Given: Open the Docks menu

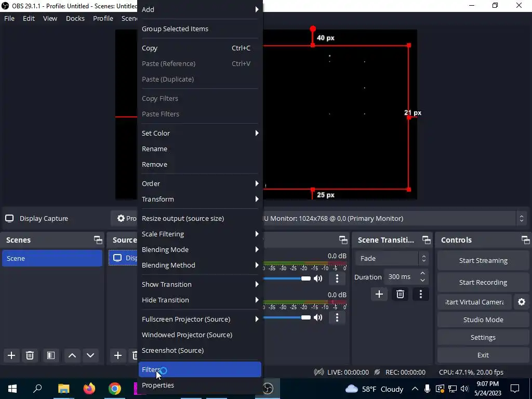Looking at the screenshot, I should pos(75,18).
